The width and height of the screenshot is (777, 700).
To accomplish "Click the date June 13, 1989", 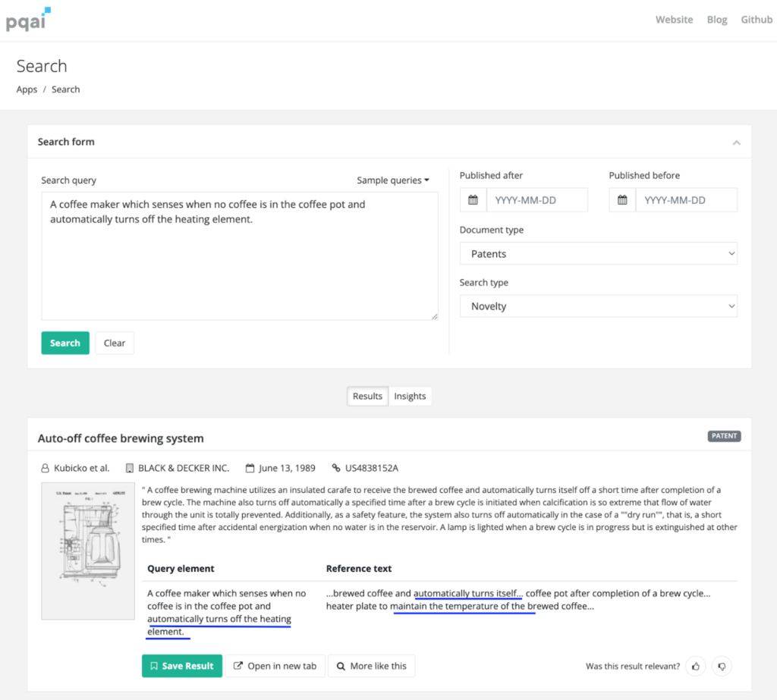I will coord(287,468).
